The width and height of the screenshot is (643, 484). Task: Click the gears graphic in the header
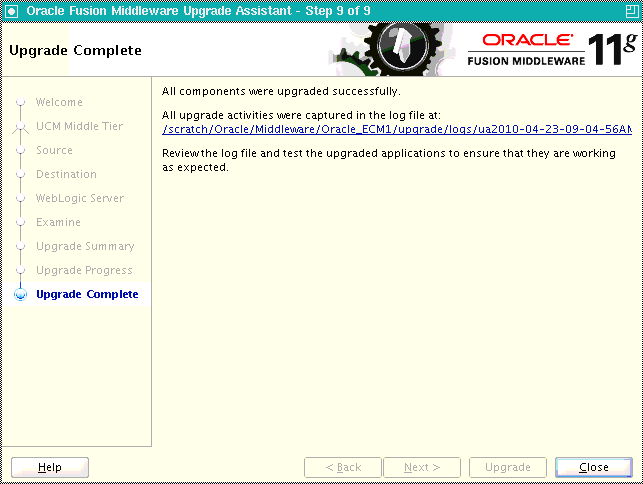click(x=390, y=49)
